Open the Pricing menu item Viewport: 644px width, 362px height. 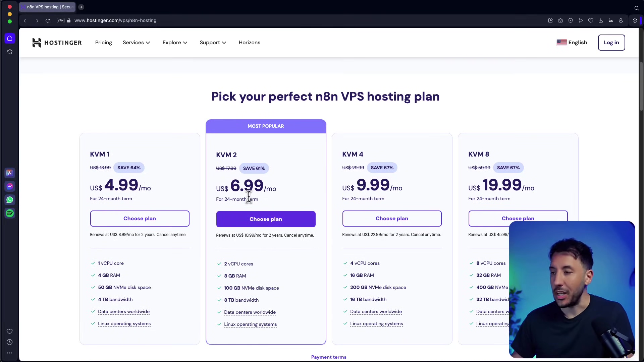click(104, 43)
